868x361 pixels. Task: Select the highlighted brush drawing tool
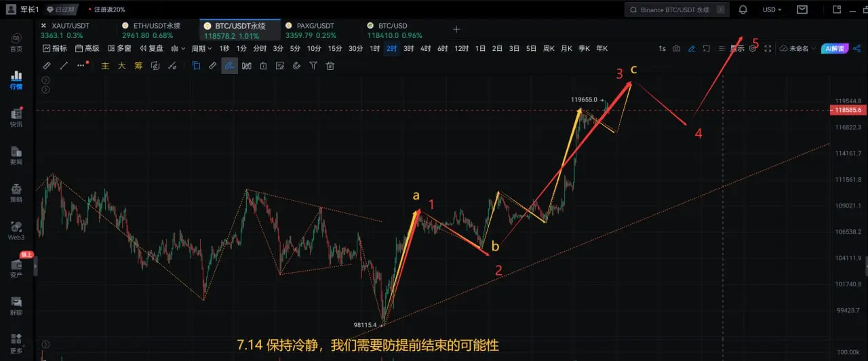(x=229, y=66)
